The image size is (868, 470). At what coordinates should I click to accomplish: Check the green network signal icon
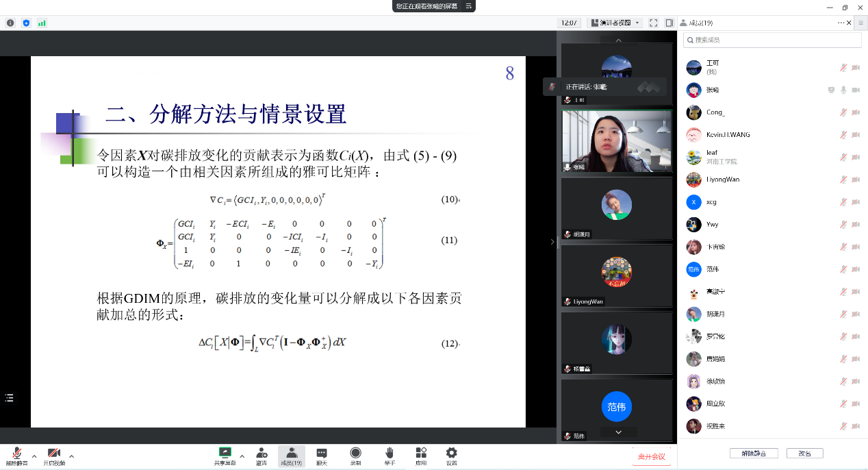42,23
